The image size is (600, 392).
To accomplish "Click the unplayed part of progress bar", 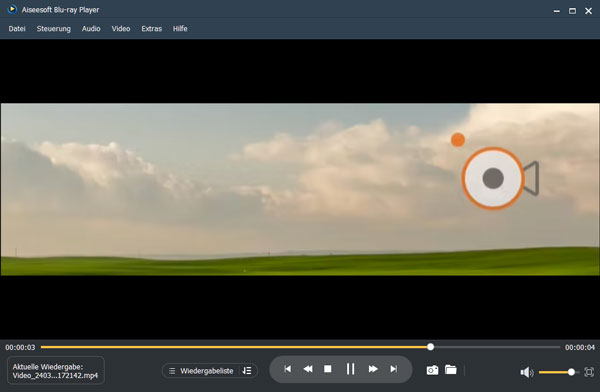I will tap(497, 347).
